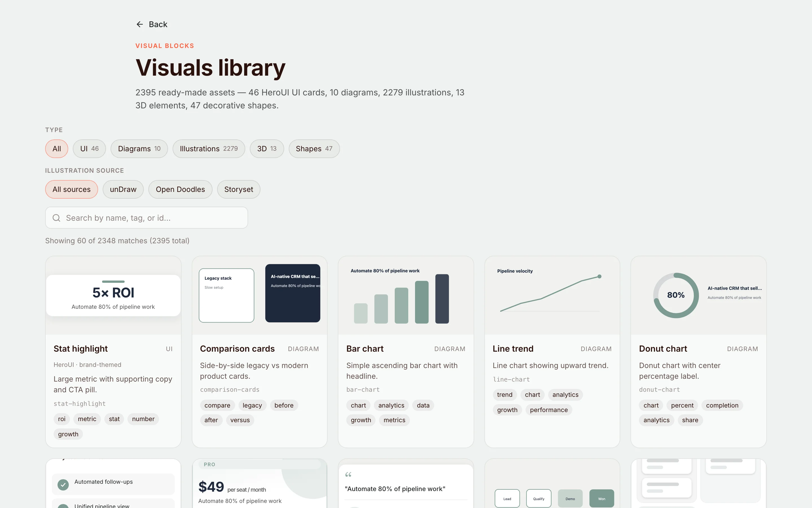The width and height of the screenshot is (812, 508).
Task: Click the Stat highlight card title
Action: pyautogui.click(x=81, y=349)
